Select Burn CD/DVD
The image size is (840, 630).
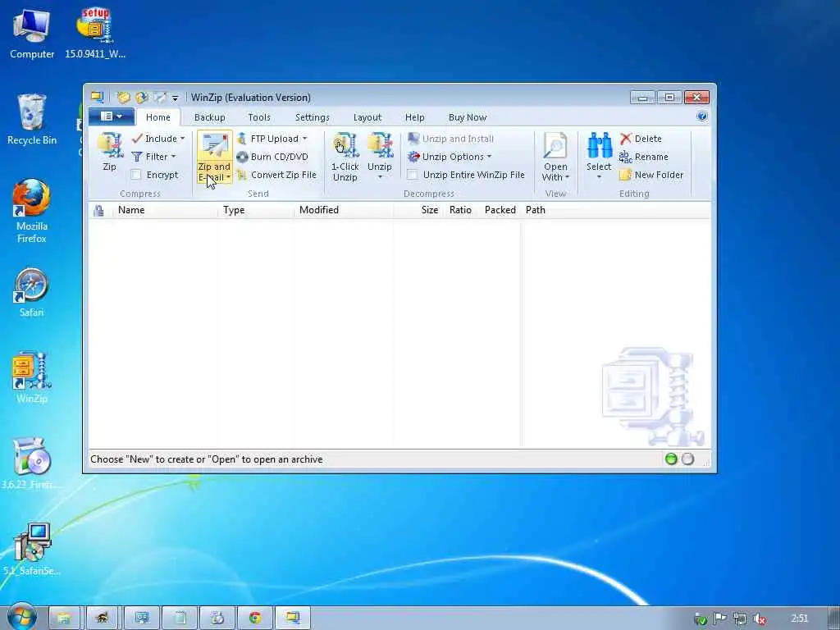point(272,157)
